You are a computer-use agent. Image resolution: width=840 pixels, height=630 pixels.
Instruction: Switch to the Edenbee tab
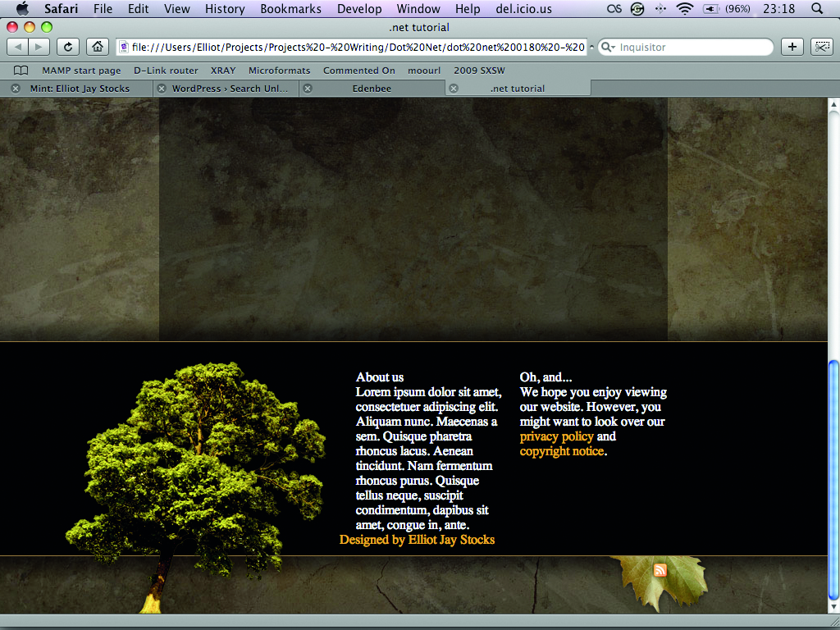coord(372,89)
